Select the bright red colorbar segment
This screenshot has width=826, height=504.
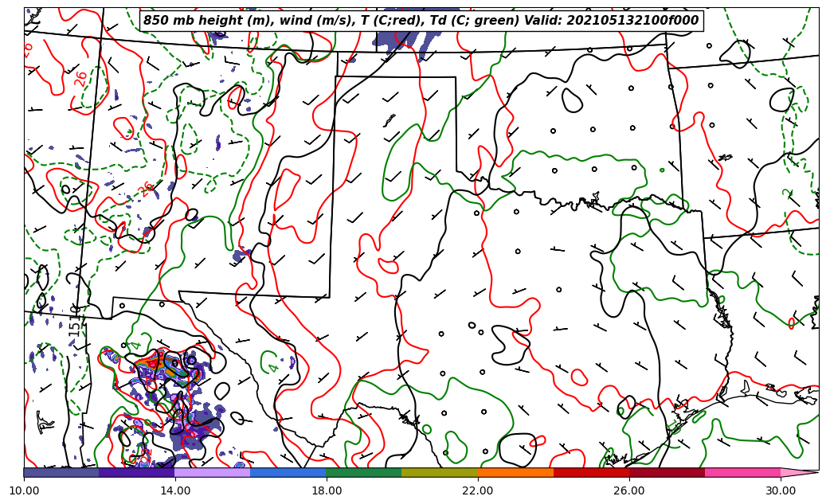tap(590, 472)
